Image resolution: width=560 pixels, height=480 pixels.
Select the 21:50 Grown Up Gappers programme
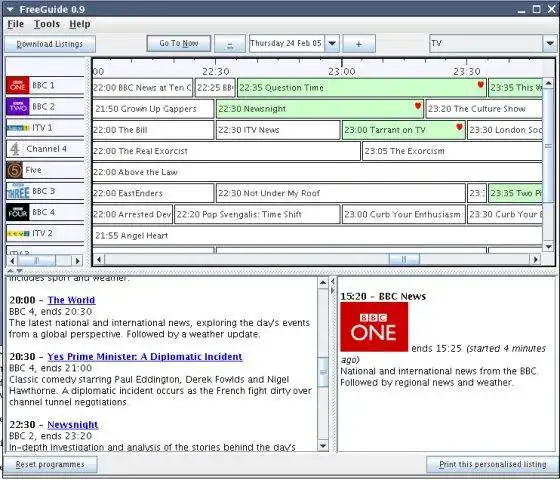point(153,109)
